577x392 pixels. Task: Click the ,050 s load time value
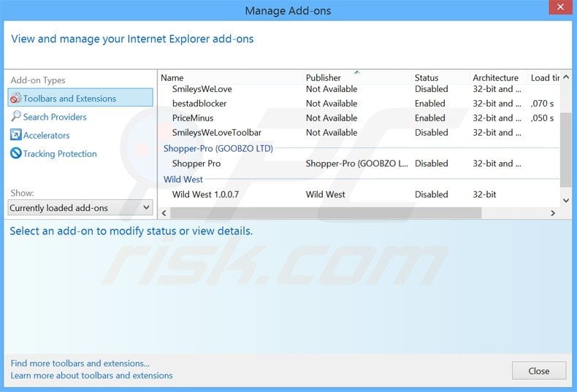click(542, 118)
